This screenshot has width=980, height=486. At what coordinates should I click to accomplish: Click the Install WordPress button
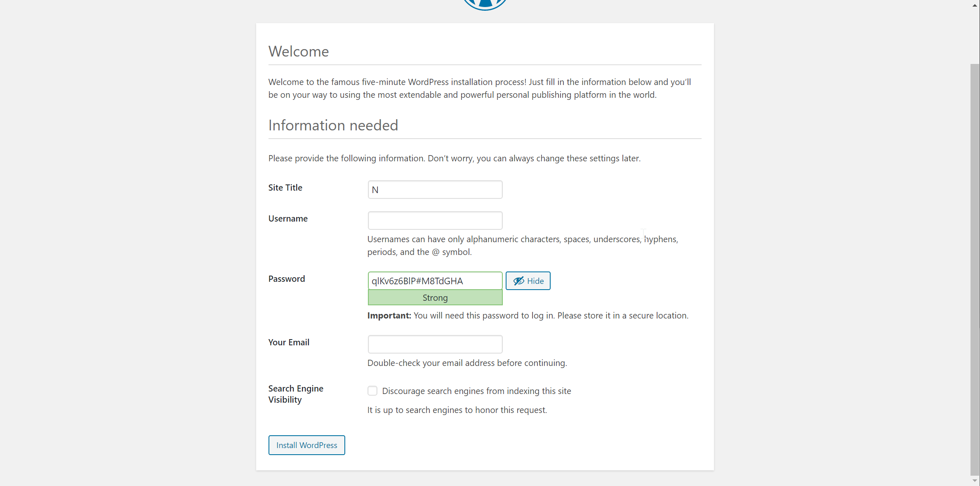[x=306, y=445]
